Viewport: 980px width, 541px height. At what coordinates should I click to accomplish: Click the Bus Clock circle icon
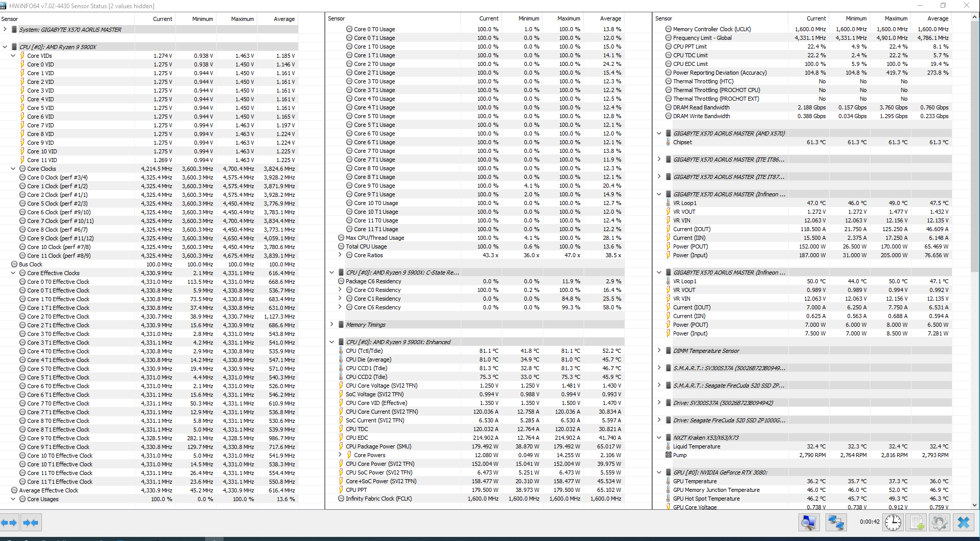(14, 264)
